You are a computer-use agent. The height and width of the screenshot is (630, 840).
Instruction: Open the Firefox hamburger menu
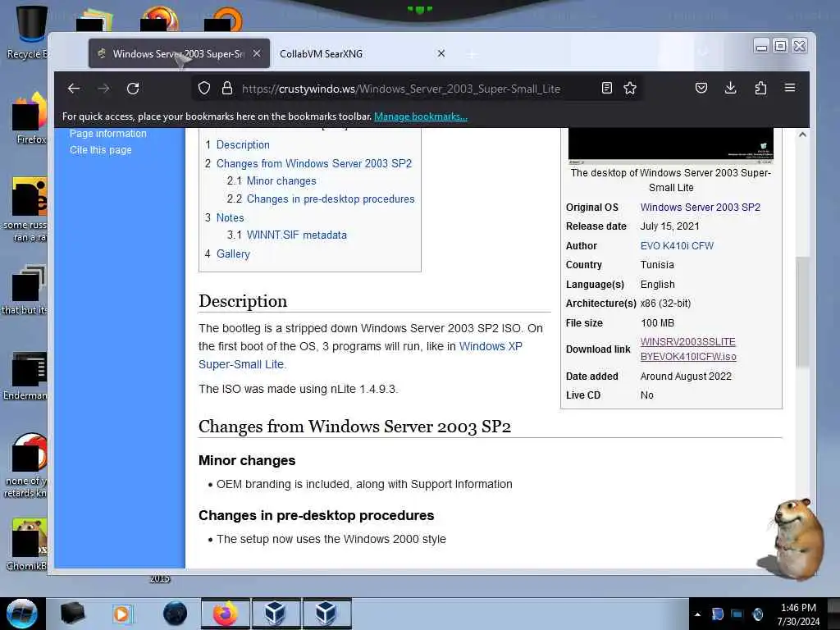pyautogui.click(x=790, y=88)
